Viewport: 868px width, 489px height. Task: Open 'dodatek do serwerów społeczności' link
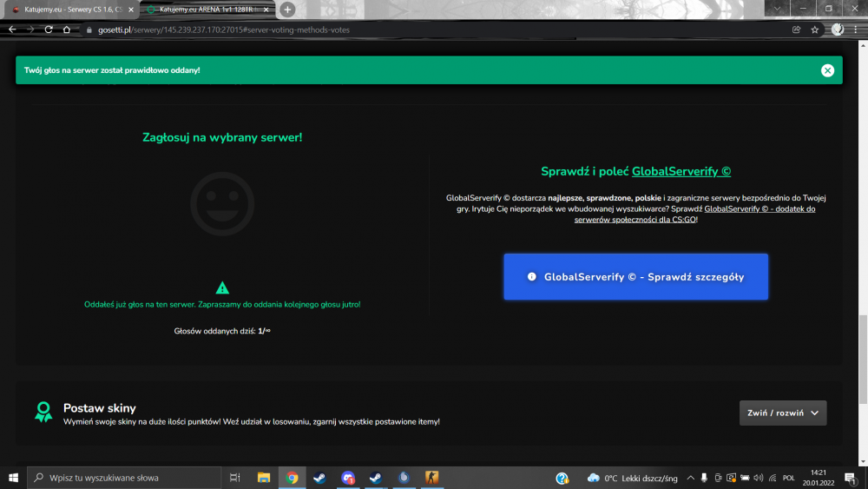click(694, 215)
